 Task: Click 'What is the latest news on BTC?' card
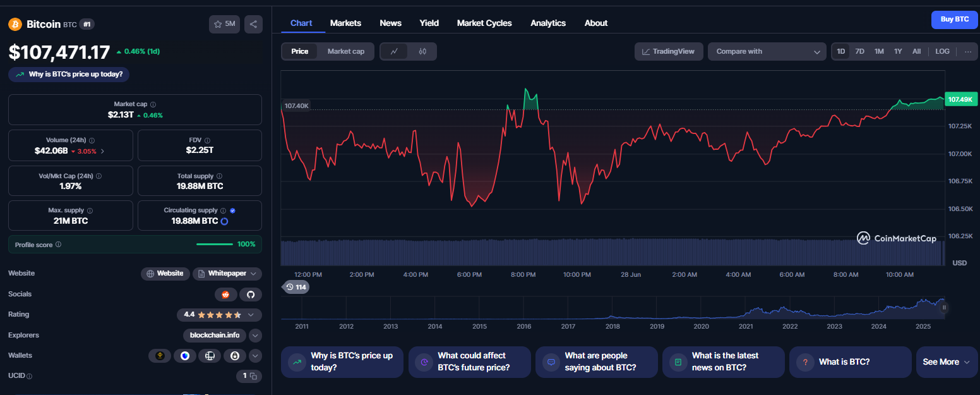[x=724, y=362]
